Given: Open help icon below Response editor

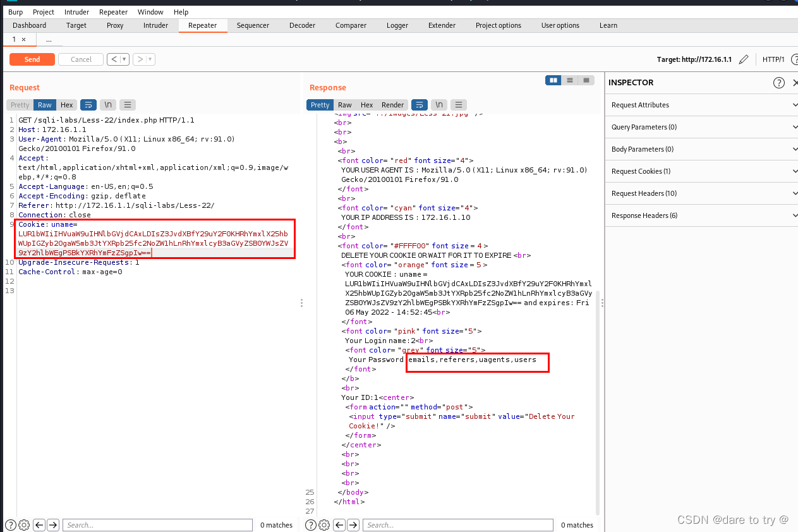Looking at the screenshot, I should coord(311,524).
